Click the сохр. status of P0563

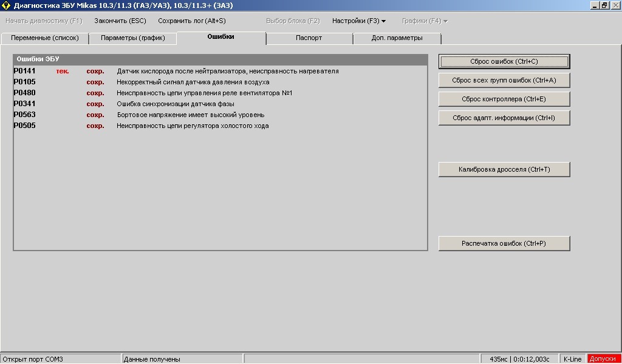[x=95, y=115]
